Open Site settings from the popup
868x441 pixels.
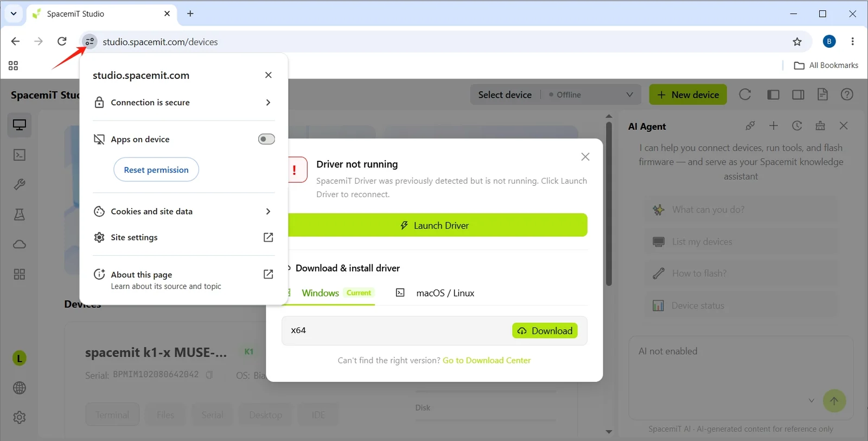pos(184,237)
